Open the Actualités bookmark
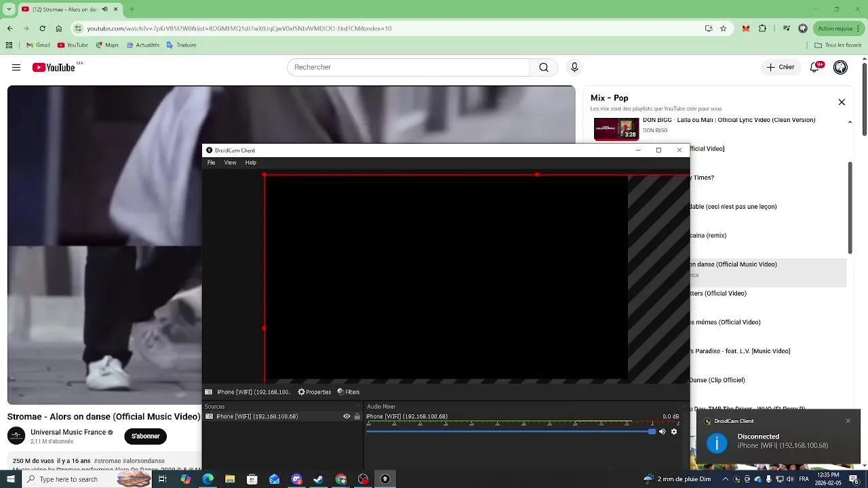This screenshot has width=868, height=488. (142, 45)
